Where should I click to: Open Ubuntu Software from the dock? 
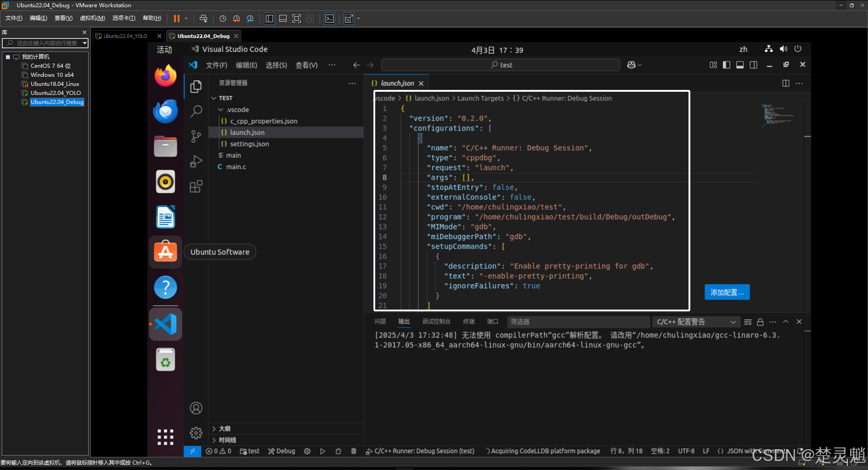point(165,252)
